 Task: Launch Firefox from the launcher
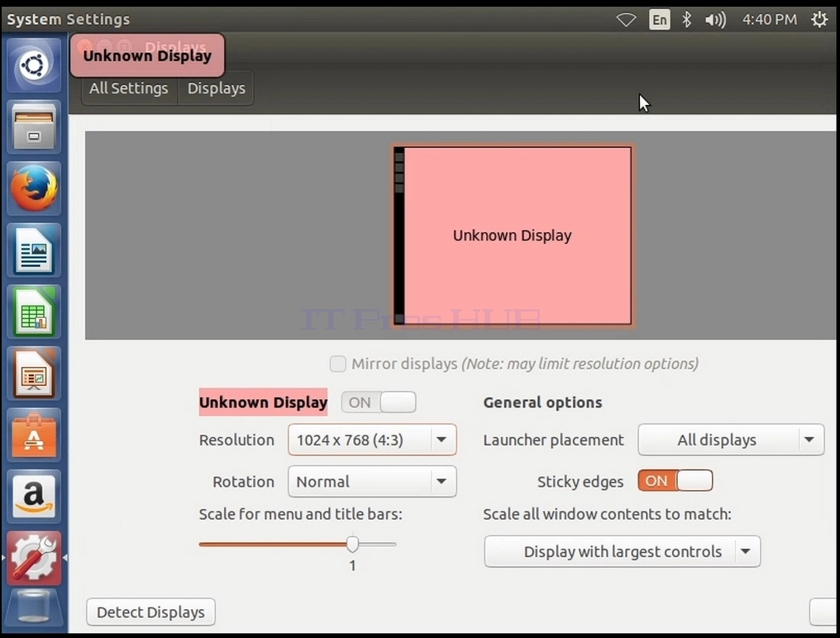click(x=34, y=189)
